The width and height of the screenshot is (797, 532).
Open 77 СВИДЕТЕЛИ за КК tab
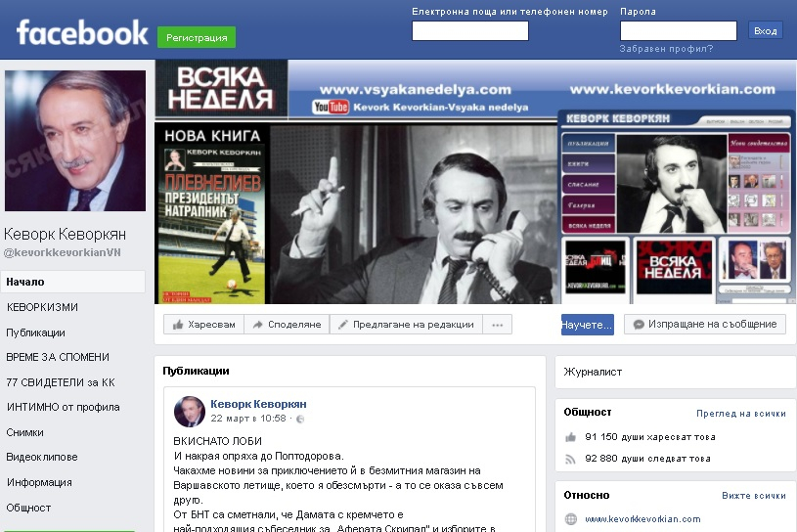click(x=61, y=382)
